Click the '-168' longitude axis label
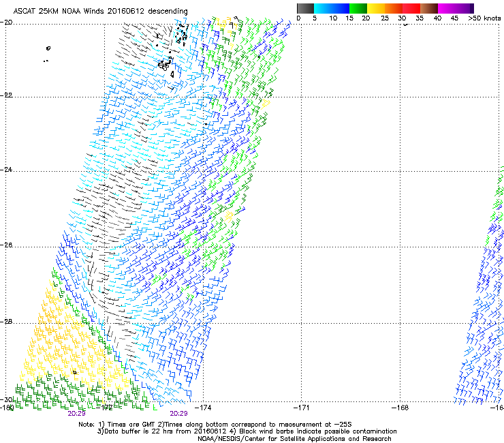Image resolution: width=504 pixels, height=443 pixels. tap(400, 408)
